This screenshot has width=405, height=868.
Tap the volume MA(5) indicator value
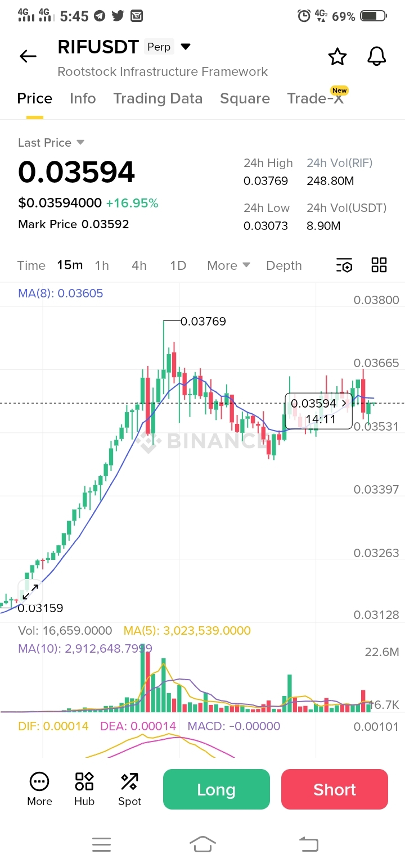(187, 631)
